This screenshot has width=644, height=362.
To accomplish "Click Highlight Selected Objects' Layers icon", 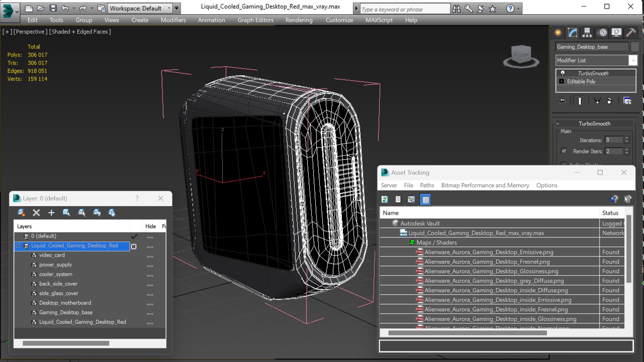I will tap(82, 213).
